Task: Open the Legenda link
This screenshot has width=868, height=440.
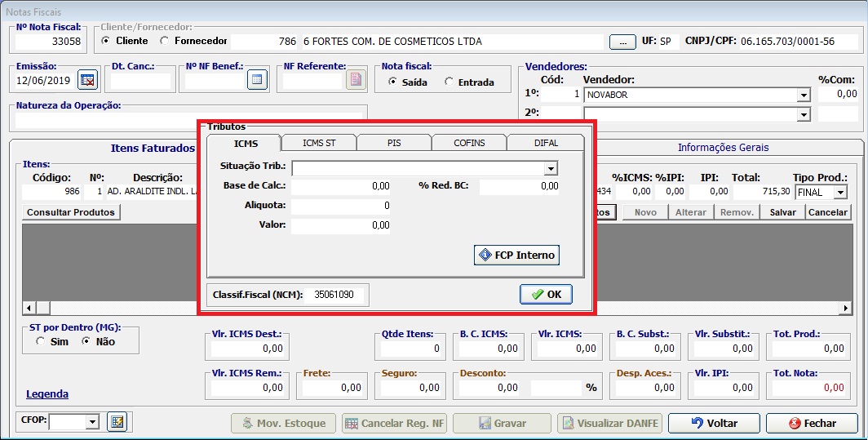Action: click(x=47, y=394)
